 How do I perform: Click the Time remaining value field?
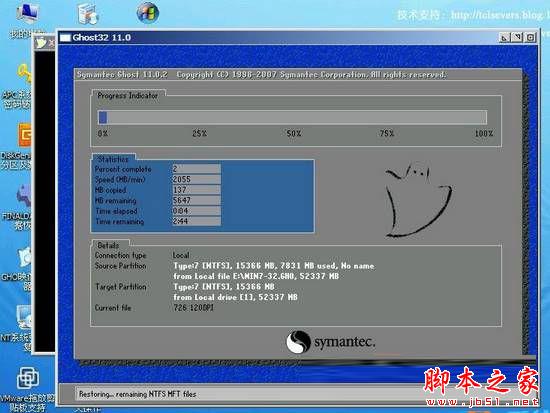pos(196,221)
